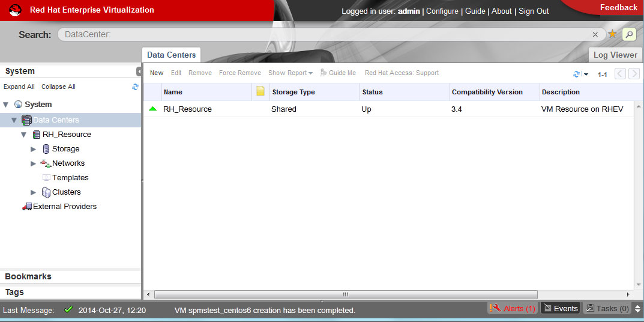The height and width of the screenshot is (322, 644).
Task: Open the Show Report dropdown
Action: tap(290, 73)
